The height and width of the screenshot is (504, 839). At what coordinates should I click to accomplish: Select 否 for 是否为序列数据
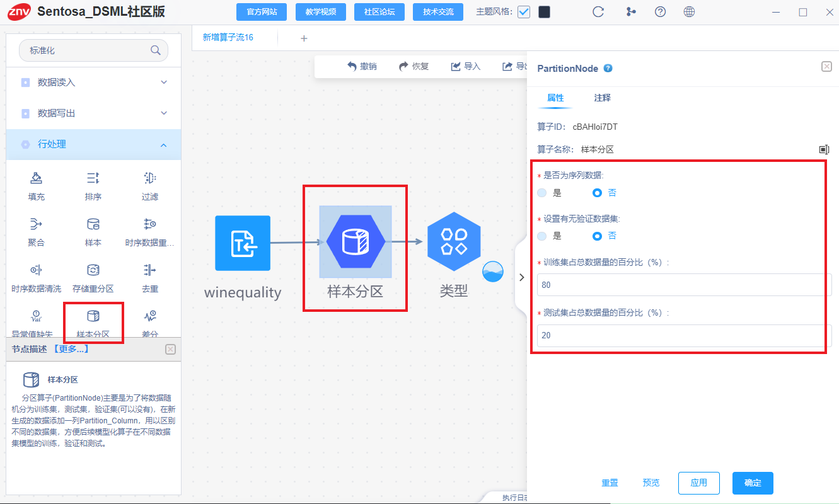pyautogui.click(x=598, y=193)
